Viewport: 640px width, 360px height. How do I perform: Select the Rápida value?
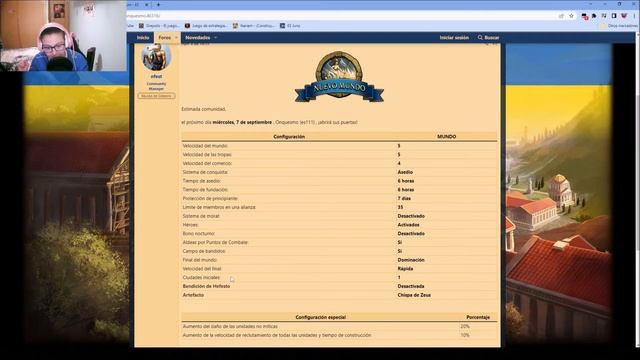[x=405, y=269]
